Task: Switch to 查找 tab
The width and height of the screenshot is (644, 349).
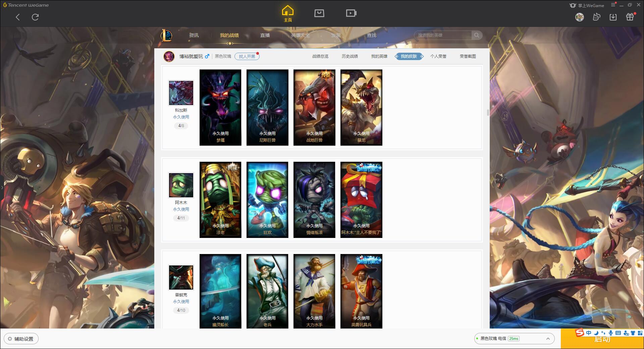Action: [372, 35]
